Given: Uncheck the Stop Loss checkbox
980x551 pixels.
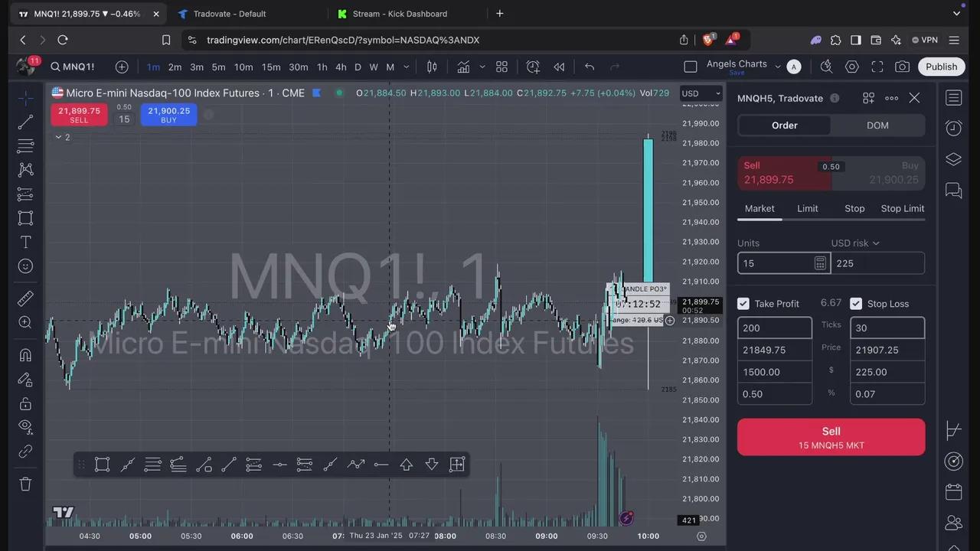Looking at the screenshot, I should (856, 304).
